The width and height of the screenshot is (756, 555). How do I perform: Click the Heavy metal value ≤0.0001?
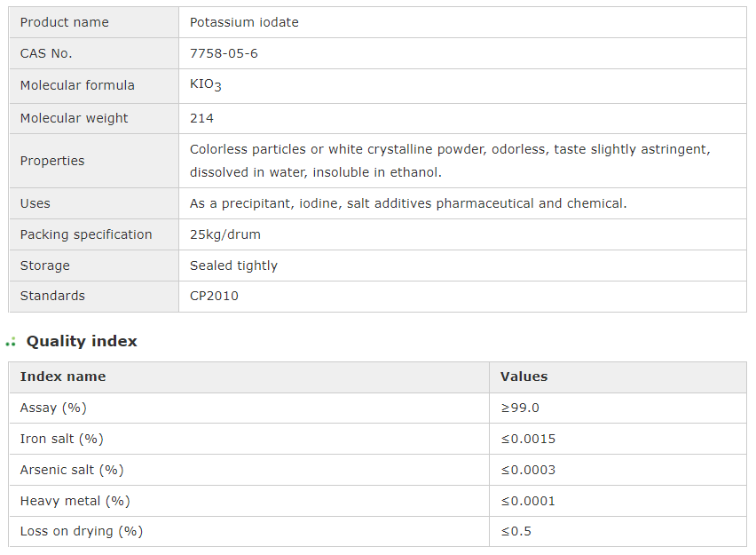pyautogui.click(x=528, y=501)
